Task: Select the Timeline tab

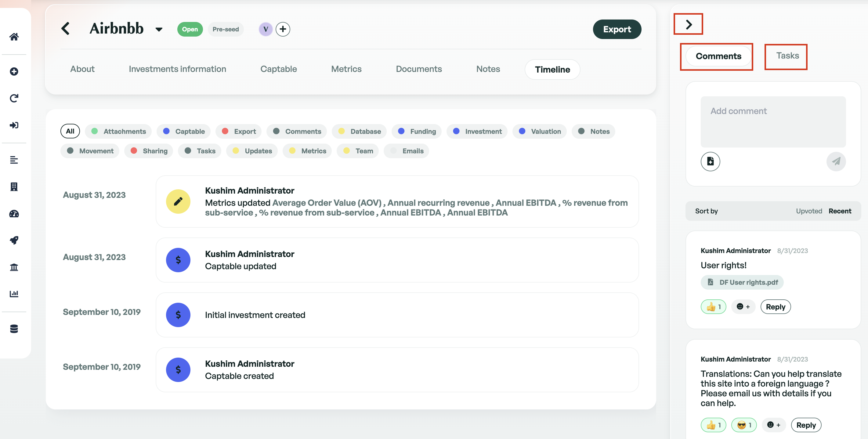Action: point(553,70)
